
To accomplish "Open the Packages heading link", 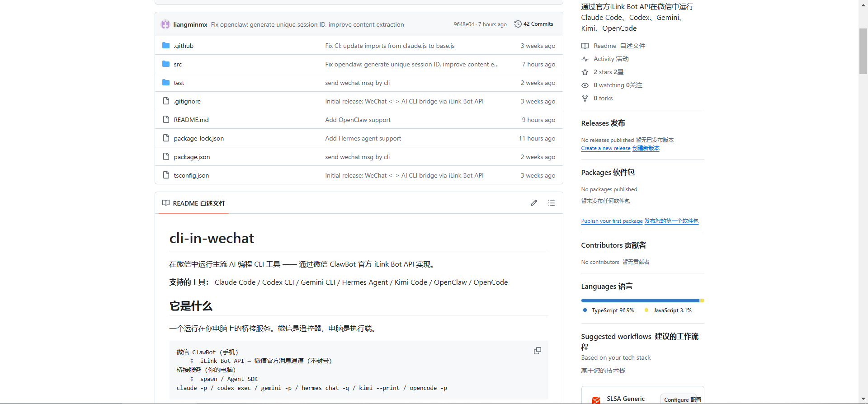I will 608,172.
